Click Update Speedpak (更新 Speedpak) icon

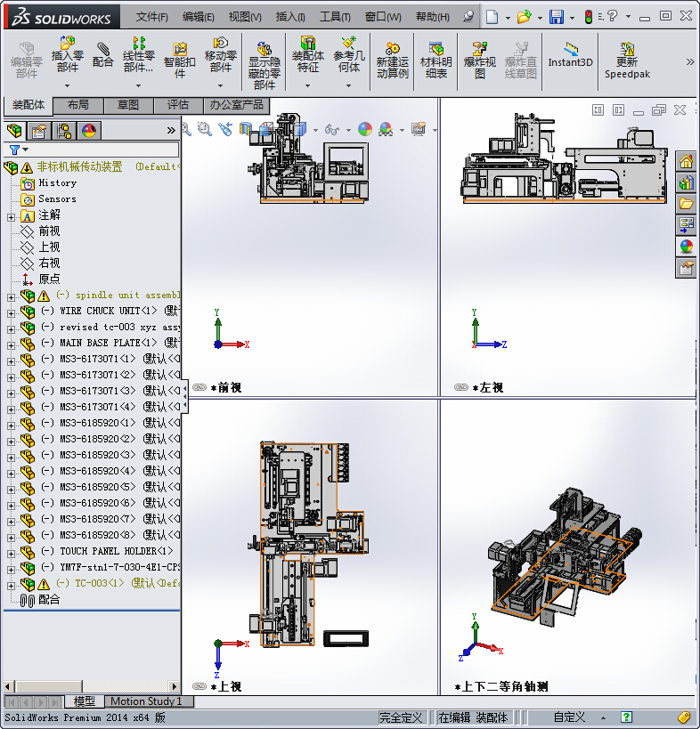pyautogui.click(x=627, y=48)
